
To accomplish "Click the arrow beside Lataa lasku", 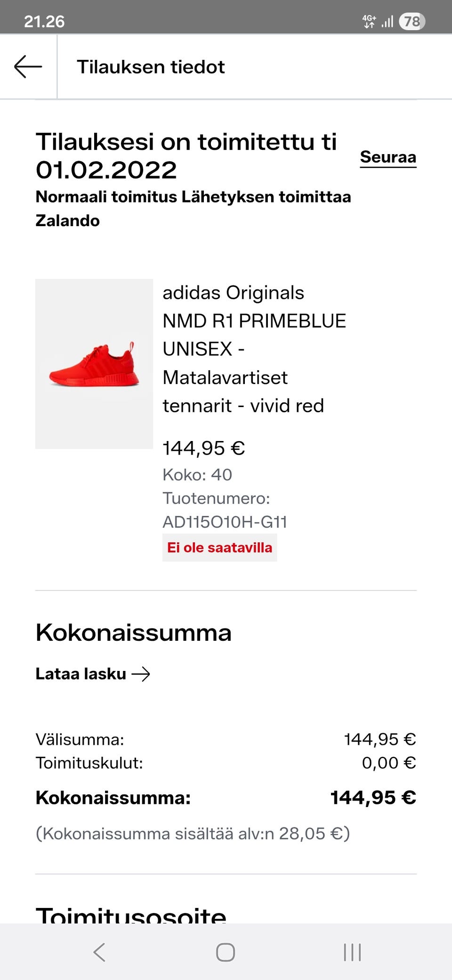I will [x=141, y=674].
